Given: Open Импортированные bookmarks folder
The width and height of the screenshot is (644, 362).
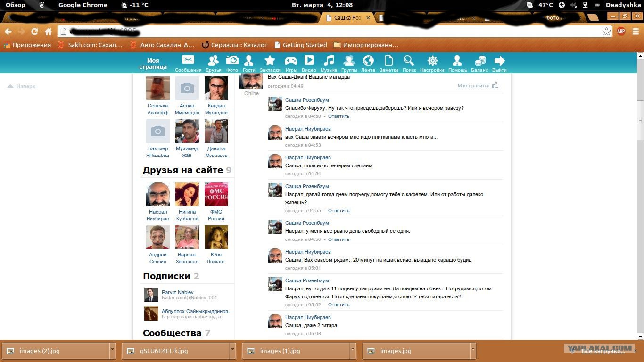Looking at the screenshot, I should coord(366,45).
